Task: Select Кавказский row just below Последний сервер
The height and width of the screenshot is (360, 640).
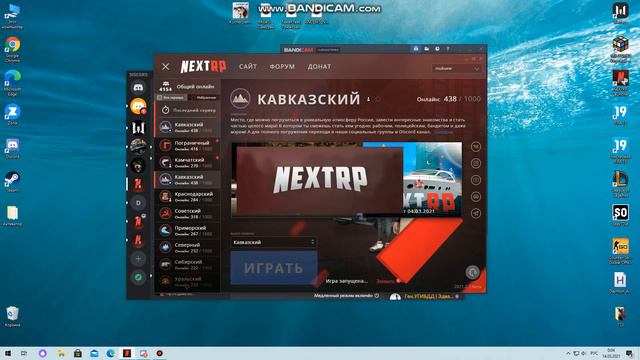Action: click(187, 127)
